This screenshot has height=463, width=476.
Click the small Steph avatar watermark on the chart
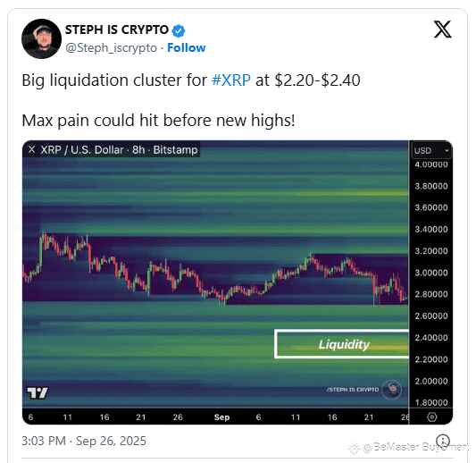[x=391, y=390]
